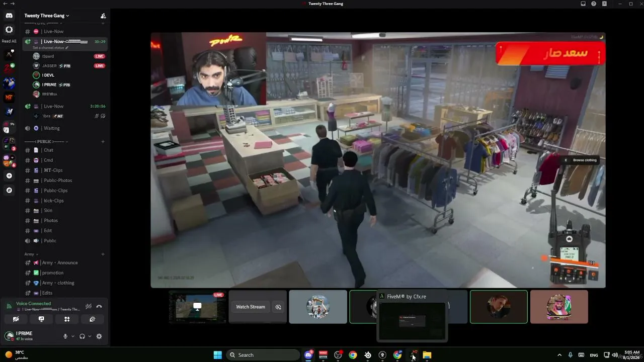The image size is (644, 362).
Task: Click the Windows taskbar Search box
Action: coord(263,355)
